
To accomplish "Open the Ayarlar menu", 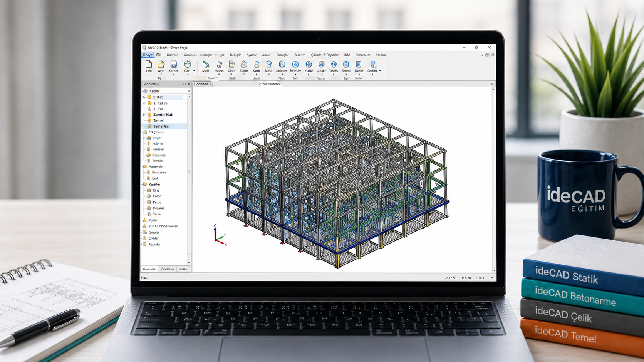I will point(252,55).
